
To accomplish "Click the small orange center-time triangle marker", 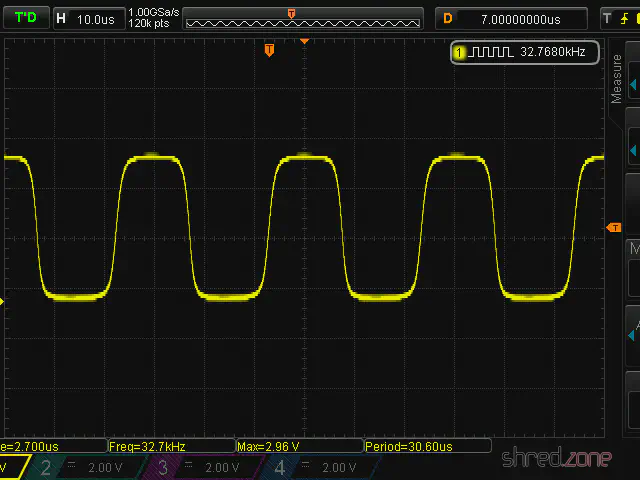I will 305,41.
